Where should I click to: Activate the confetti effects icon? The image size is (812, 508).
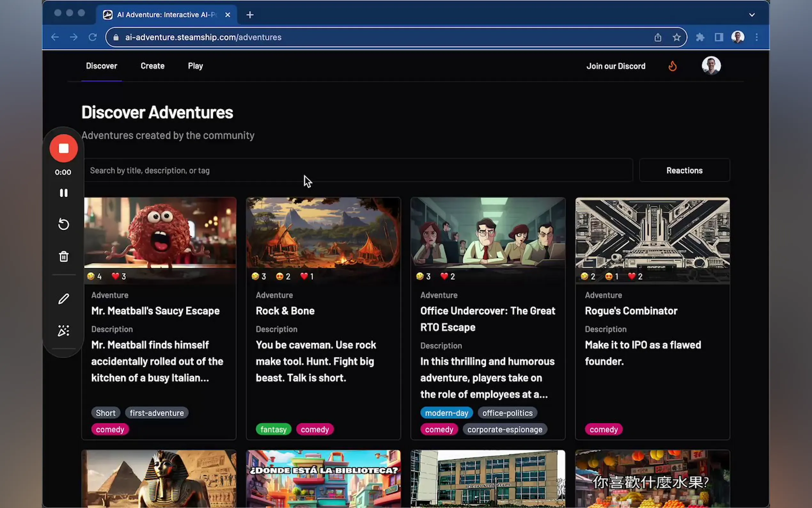pyautogui.click(x=63, y=330)
